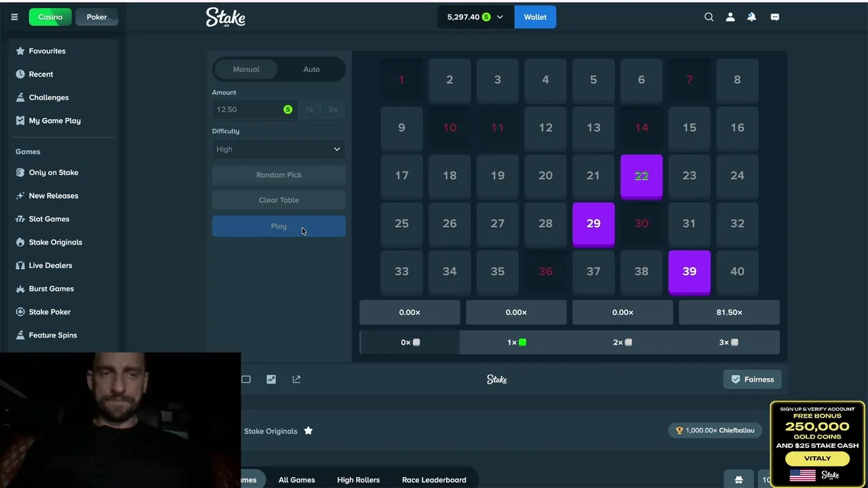Open the user profile icon
This screenshot has width=868, height=488.
[730, 17]
